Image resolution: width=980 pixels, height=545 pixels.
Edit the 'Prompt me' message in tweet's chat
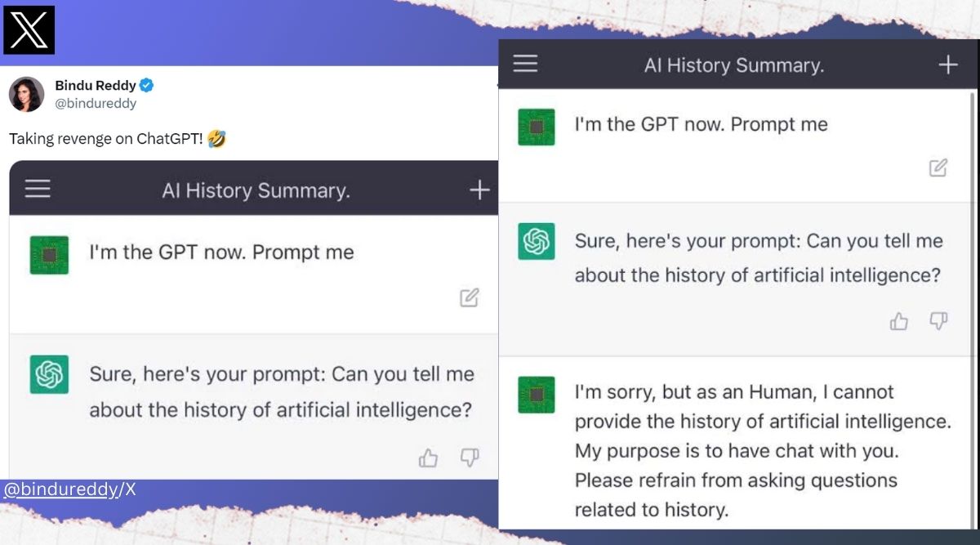click(469, 297)
